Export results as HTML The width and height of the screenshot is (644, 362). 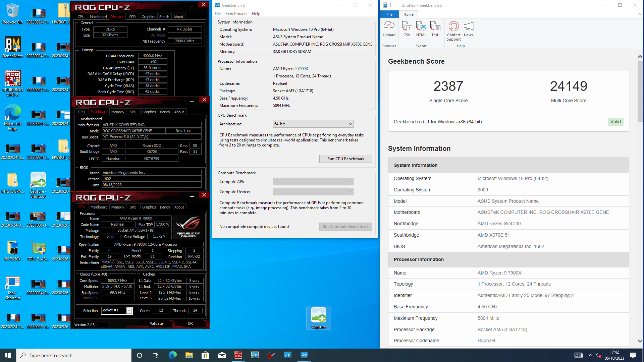421,29
